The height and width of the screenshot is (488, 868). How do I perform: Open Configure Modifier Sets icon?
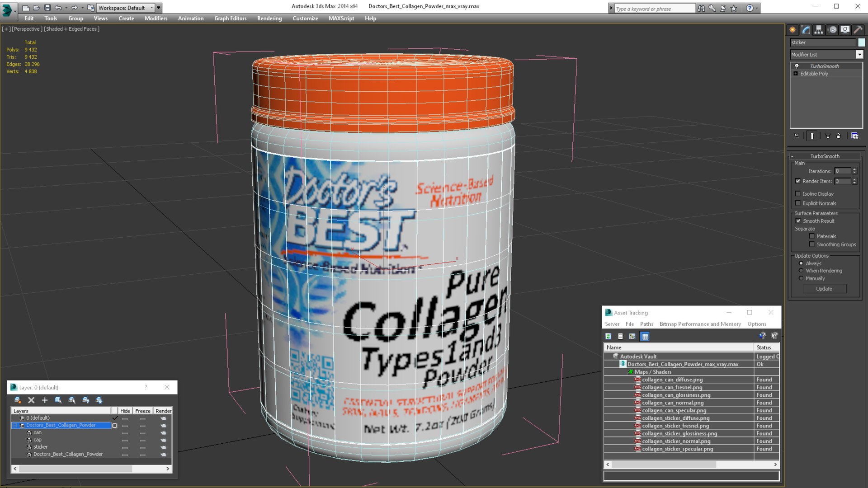[x=854, y=136]
